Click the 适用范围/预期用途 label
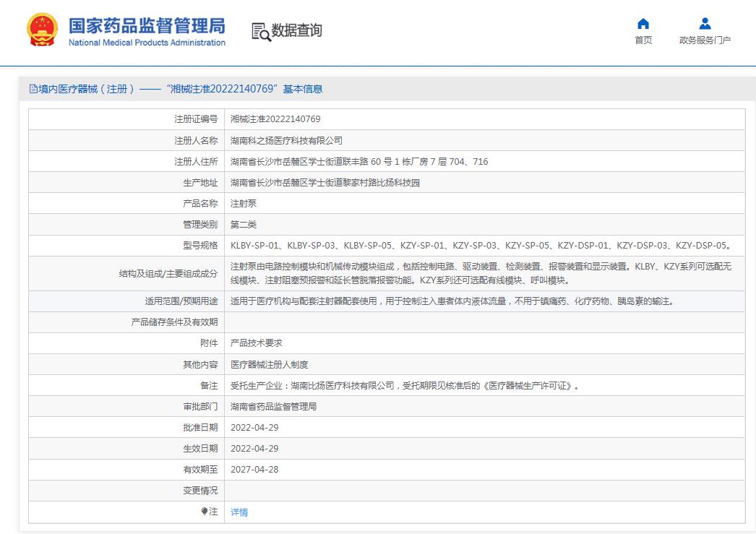Image resolution: width=756 pixels, height=534 pixels. [x=181, y=301]
